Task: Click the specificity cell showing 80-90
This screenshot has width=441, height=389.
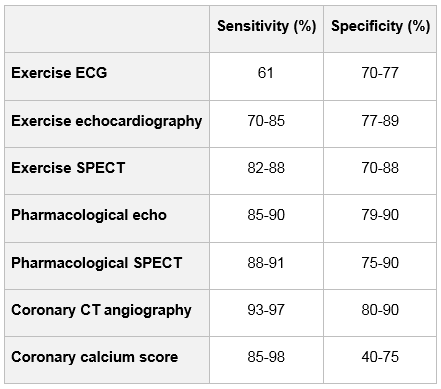Action: [380, 310]
